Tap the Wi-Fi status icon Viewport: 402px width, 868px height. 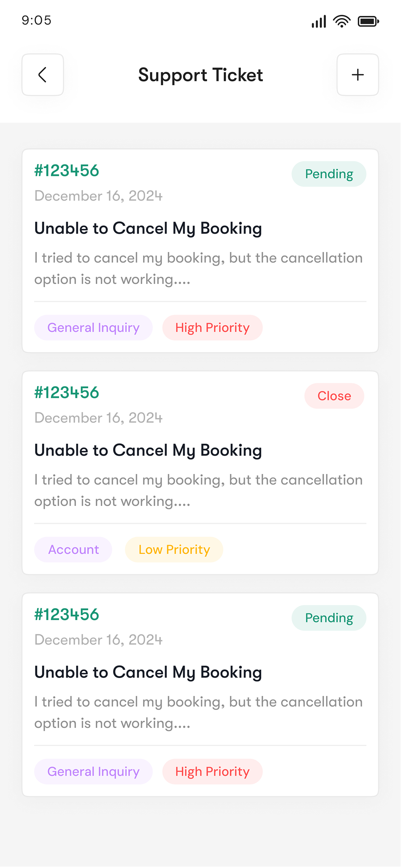coord(341,21)
